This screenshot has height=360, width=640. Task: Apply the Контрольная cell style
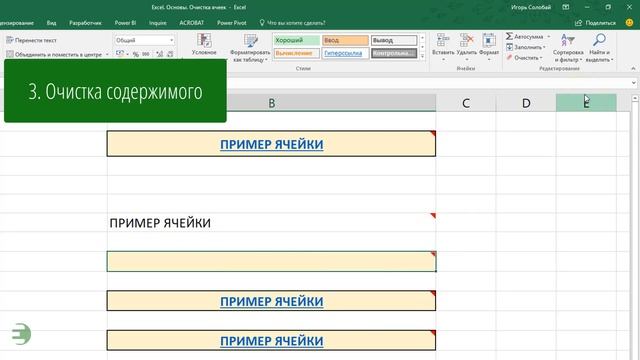[394, 53]
